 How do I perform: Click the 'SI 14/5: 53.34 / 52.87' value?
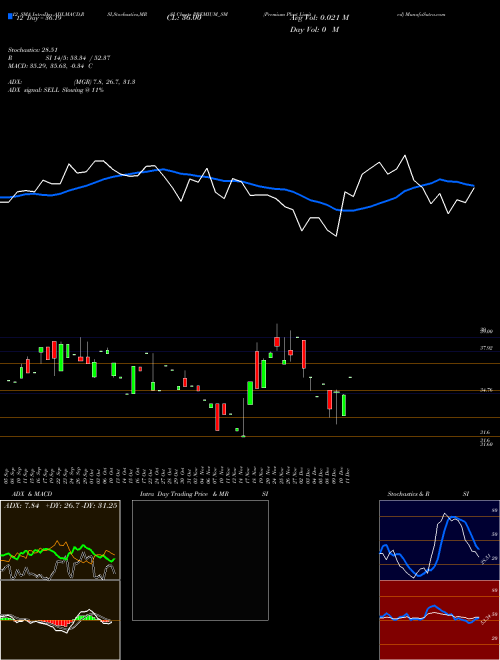point(78,58)
